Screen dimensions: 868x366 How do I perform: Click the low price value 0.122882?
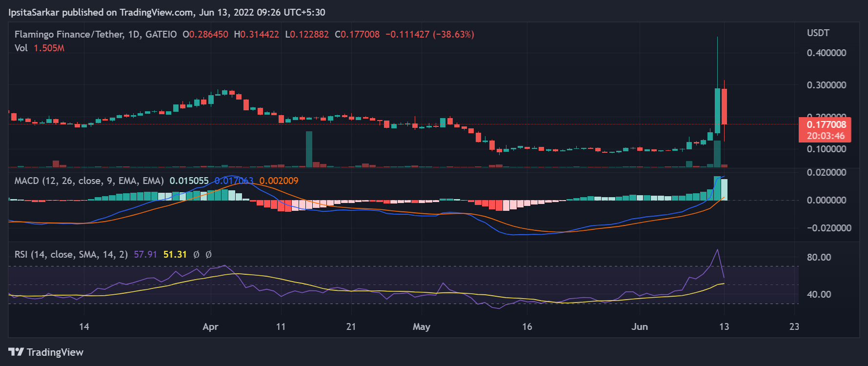[309, 34]
